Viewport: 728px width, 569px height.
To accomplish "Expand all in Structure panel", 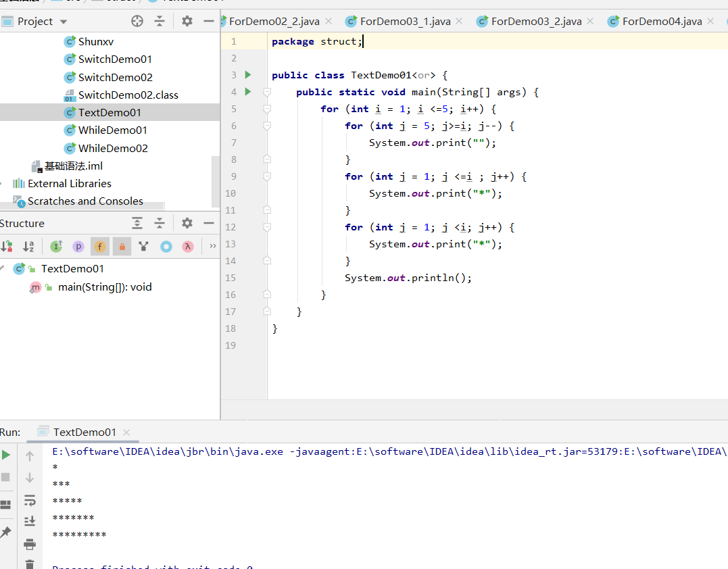I will (137, 223).
